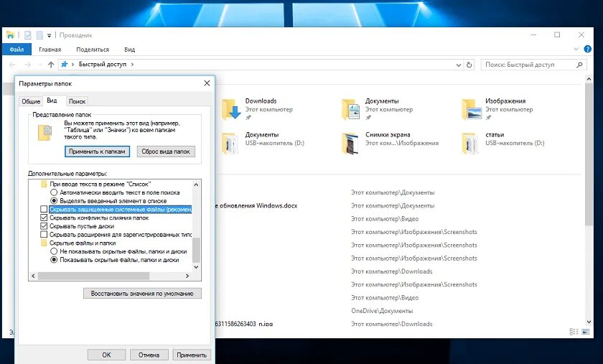Click the Применить к папкам button
The image size is (603, 364).
pos(97,151)
